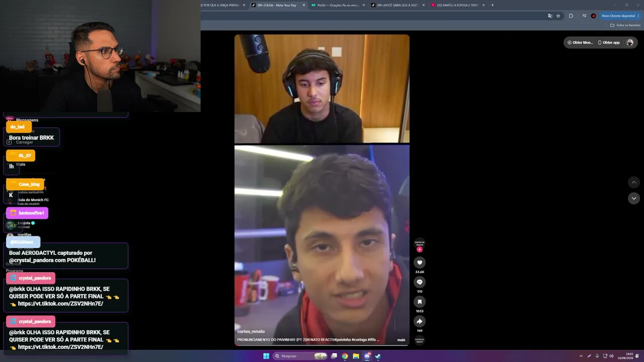
Task: Save the video with the bookmark icon
Action: click(x=420, y=302)
